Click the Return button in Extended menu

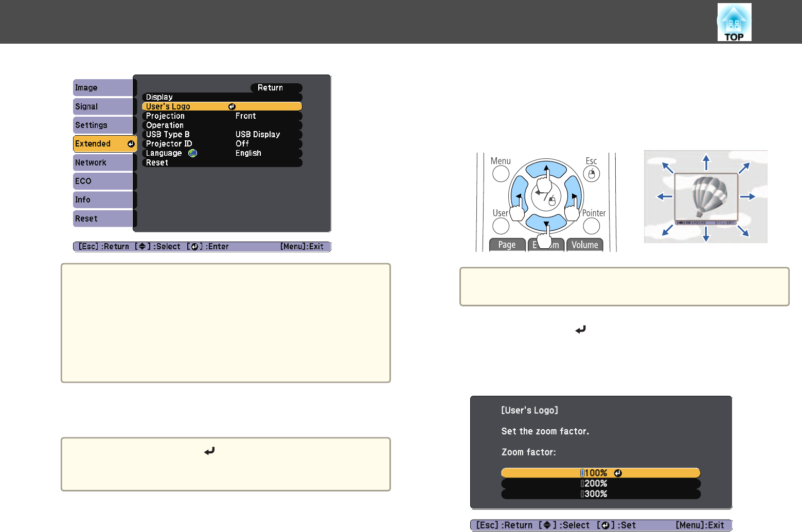pos(276,88)
